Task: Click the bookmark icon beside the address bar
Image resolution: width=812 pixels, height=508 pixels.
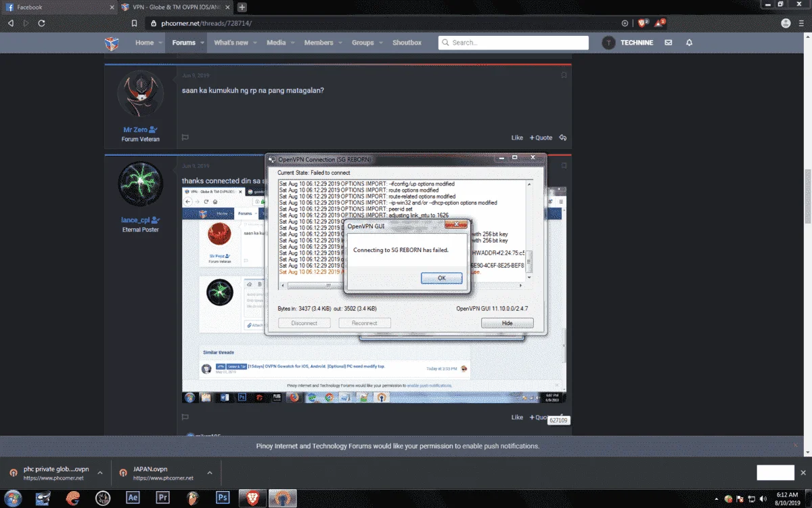Action: click(134, 23)
